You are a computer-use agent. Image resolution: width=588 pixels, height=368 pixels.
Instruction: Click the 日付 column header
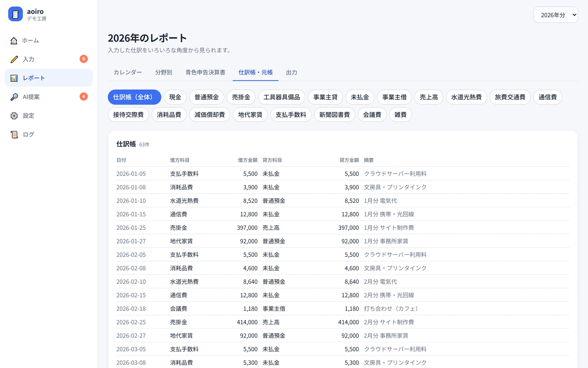click(x=121, y=160)
